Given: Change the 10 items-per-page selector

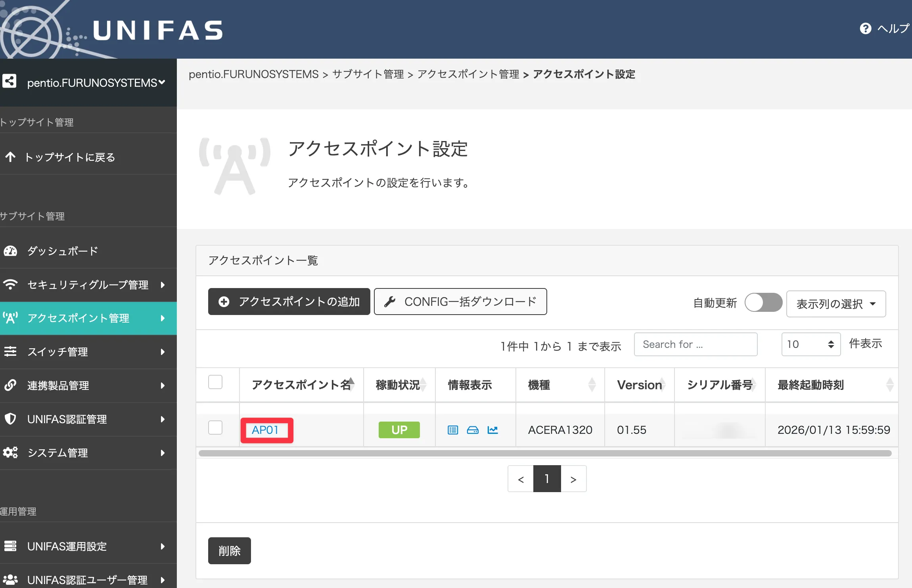Looking at the screenshot, I should (x=810, y=344).
